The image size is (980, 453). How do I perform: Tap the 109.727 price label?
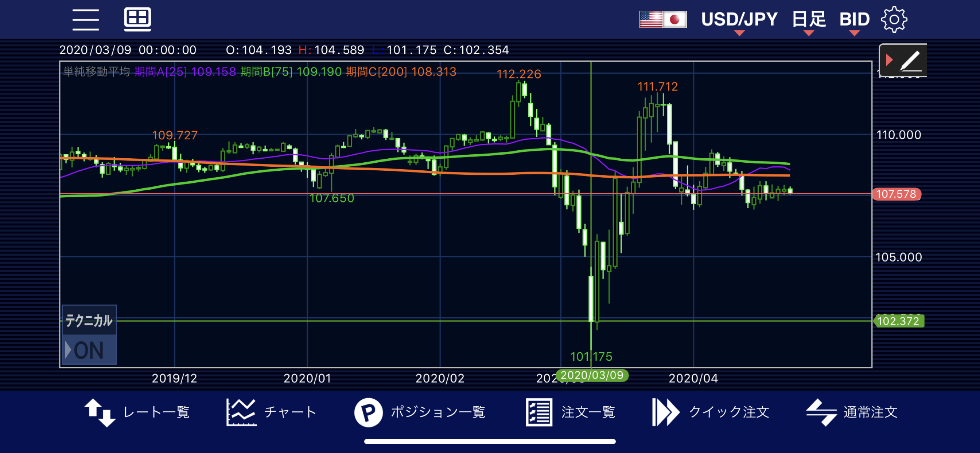pyautogui.click(x=175, y=135)
